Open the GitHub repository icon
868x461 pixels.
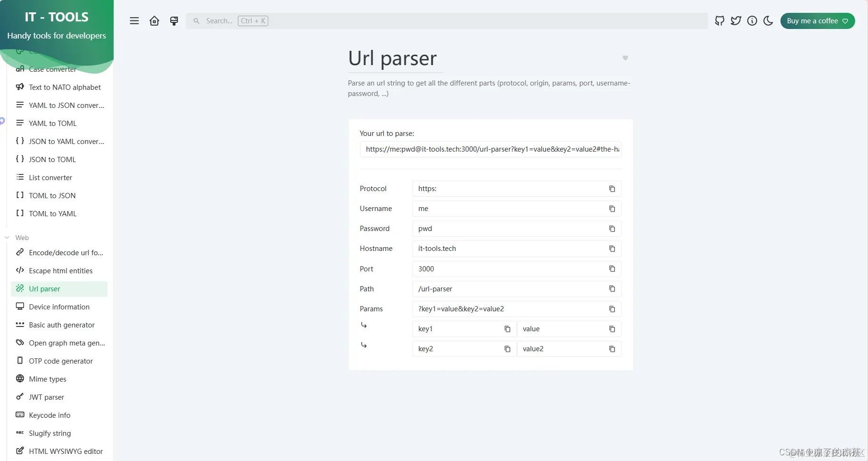(720, 21)
